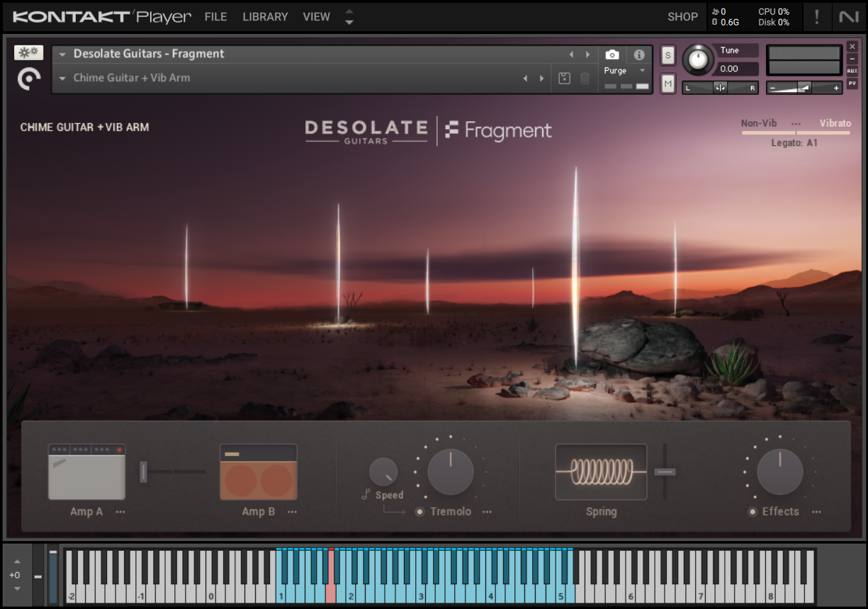The image size is (868, 609).
Task: Lower keyboard octave with the down arrow
Action: tap(17, 588)
